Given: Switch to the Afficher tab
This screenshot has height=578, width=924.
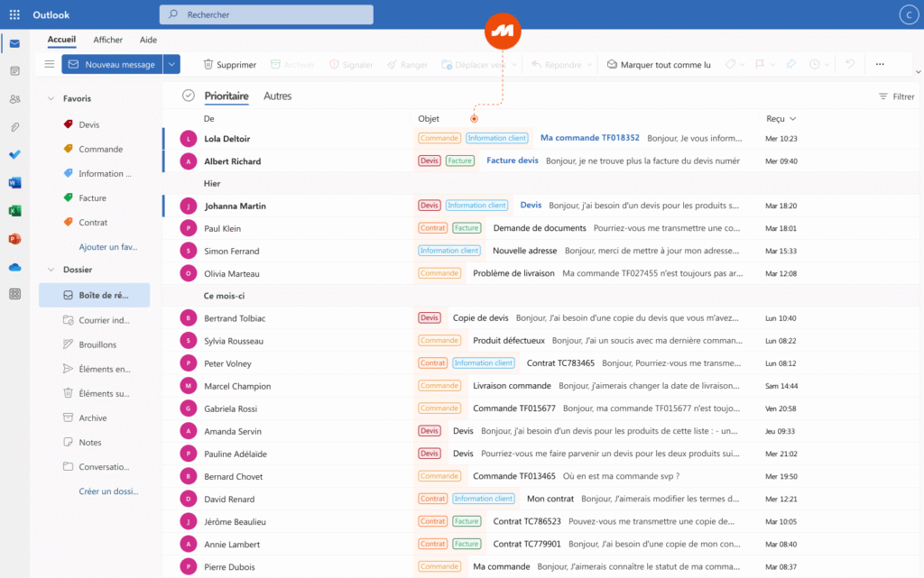Looking at the screenshot, I should click(x=108, y=40).
